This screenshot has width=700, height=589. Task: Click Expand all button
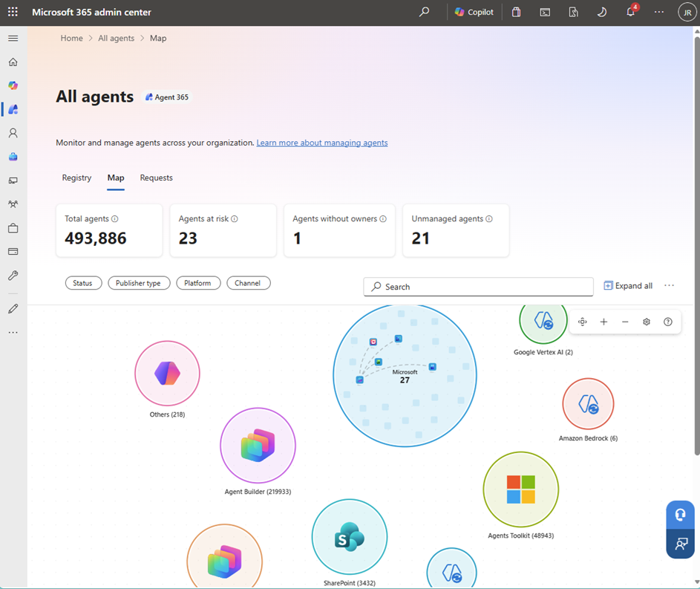click(x=628, y=286)
